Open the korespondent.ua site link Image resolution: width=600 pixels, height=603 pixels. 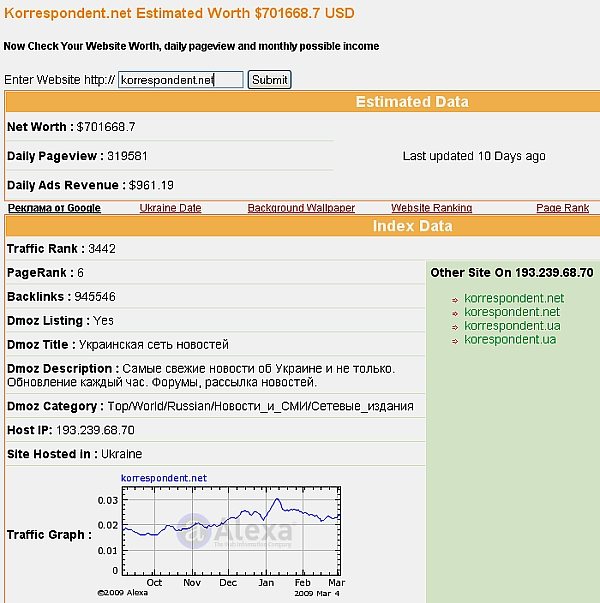coord(510,340)
